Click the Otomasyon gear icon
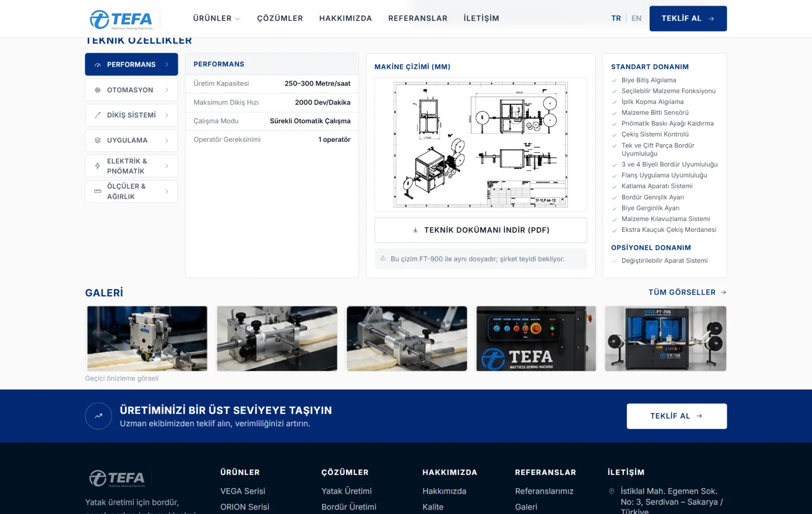 pos(97,90)
